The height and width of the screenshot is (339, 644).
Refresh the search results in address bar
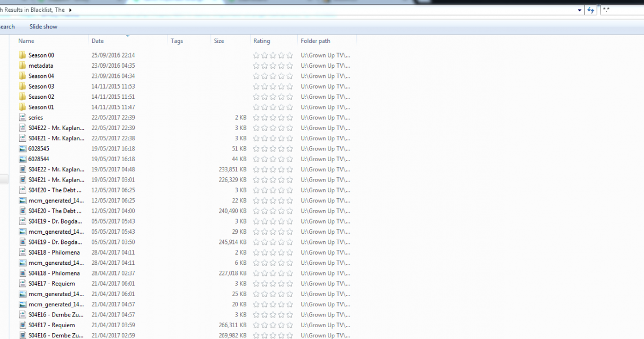click(591, 10)
